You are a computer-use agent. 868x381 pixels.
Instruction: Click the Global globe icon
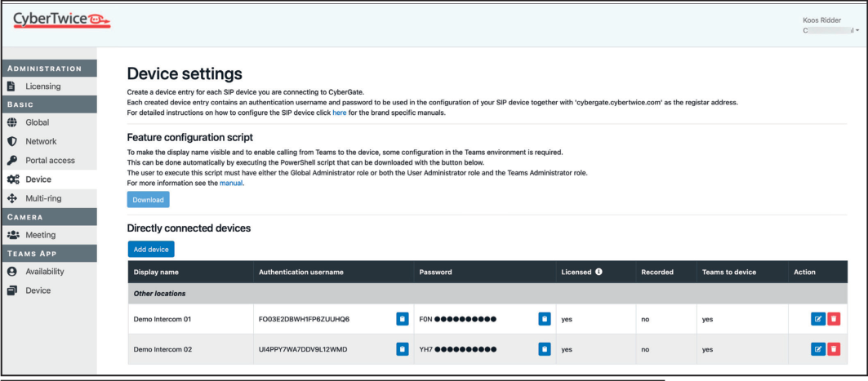coord(12,122)
